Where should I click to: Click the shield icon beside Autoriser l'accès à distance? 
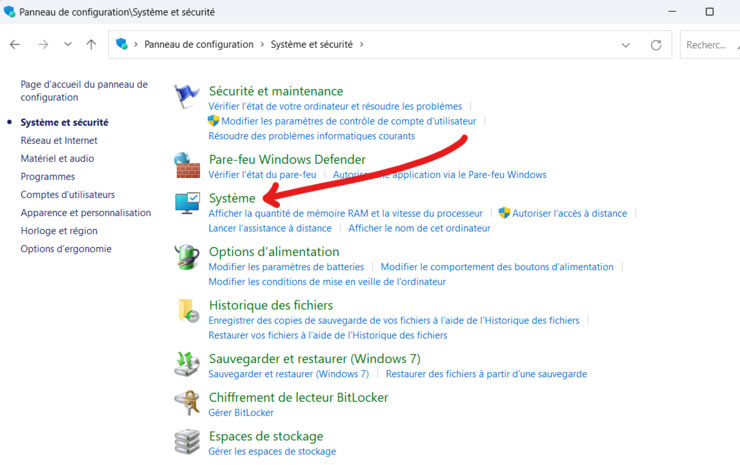pyautogui.click(x=504, y=213)
